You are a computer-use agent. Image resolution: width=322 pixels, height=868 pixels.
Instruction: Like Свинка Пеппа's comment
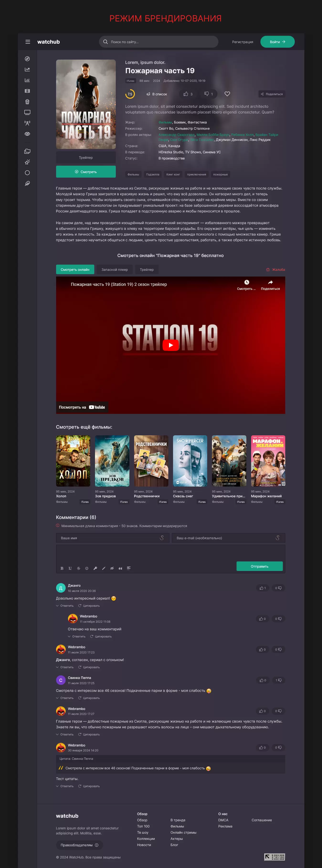pyautogui.click(x=263, y=680)
